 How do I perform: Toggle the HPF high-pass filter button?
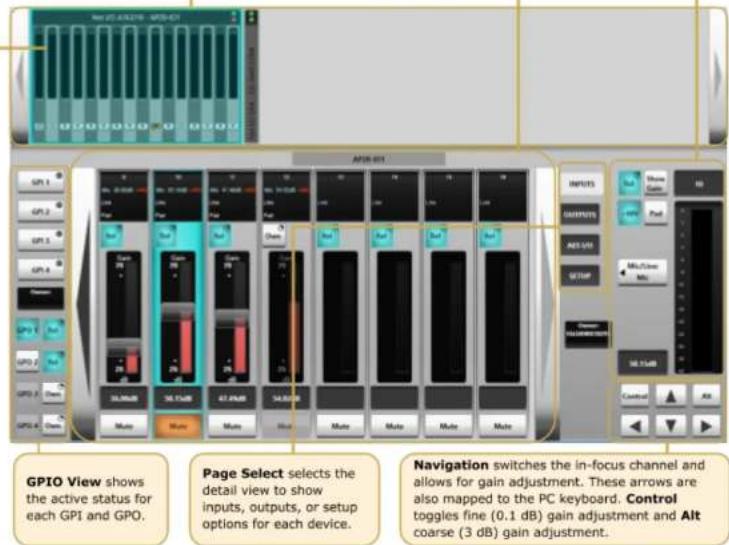(x=630, y=213)
